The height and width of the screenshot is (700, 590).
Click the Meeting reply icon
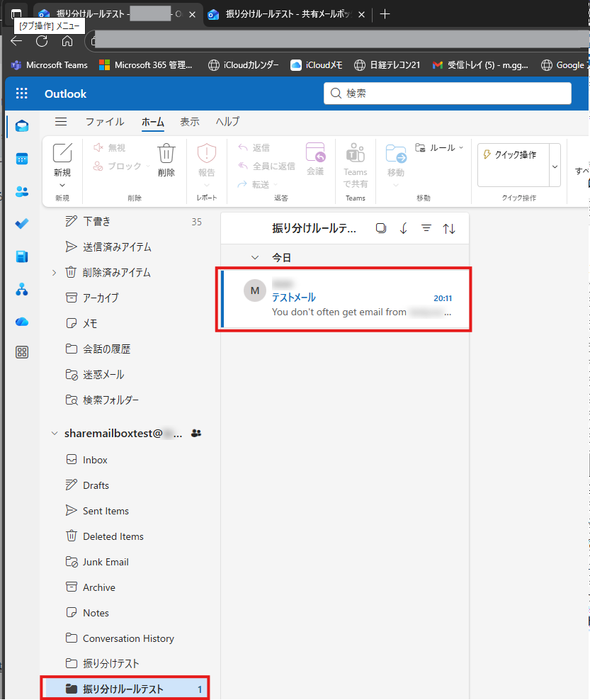[x=315, y=153]
